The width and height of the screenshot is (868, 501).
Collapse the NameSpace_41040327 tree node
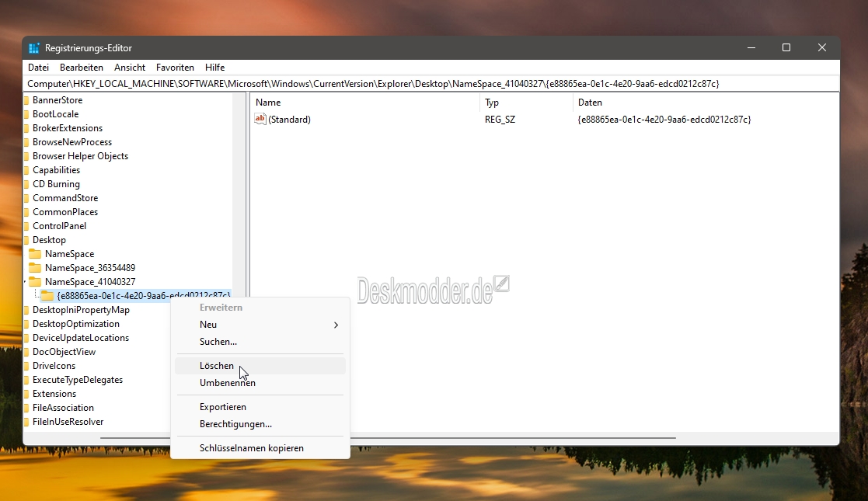click(26, 282)
